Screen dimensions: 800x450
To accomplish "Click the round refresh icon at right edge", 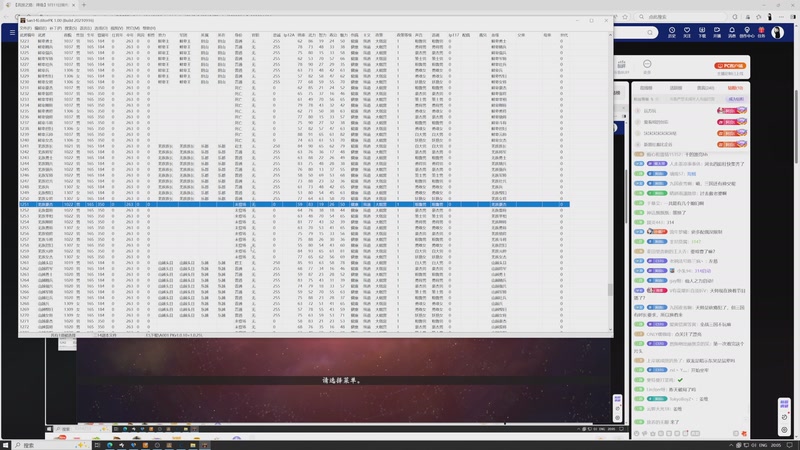I will pyautogui.click(x=785, y=417).
